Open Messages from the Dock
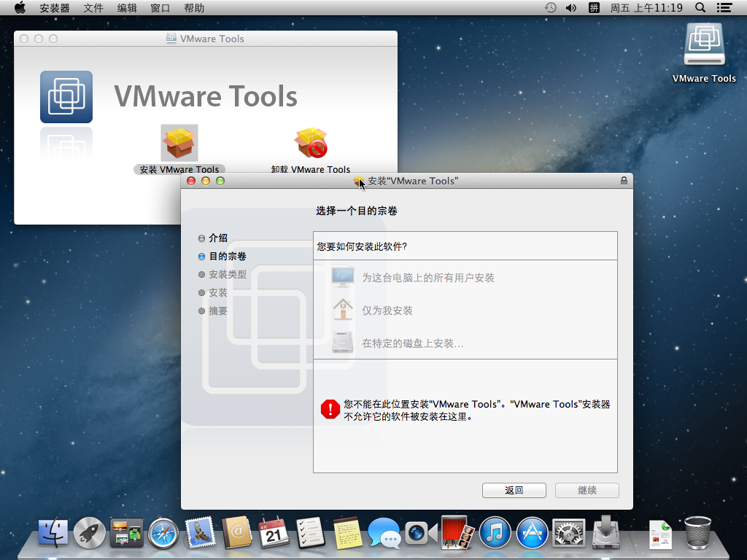 [384, 533]
